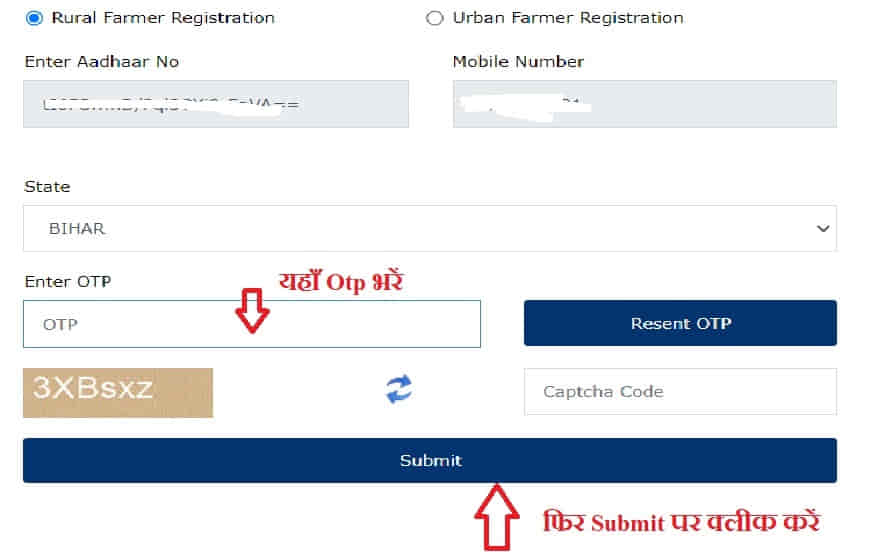
Task: Expand the State list using the chevron arrow
Action: pyautogui.click(x=823, y=228)
